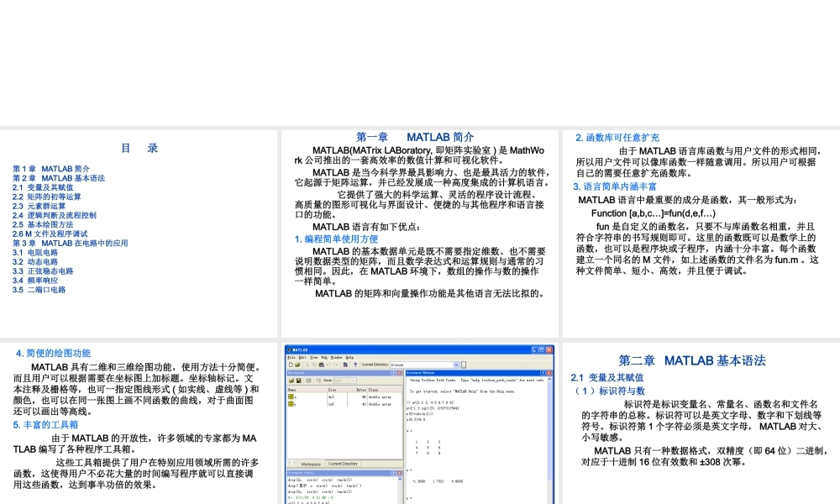The height and width of the screenshot is (504, 840).
Task: Close the Workspace panel in MATLAB screenshot
Action: (x=400, y=373)
